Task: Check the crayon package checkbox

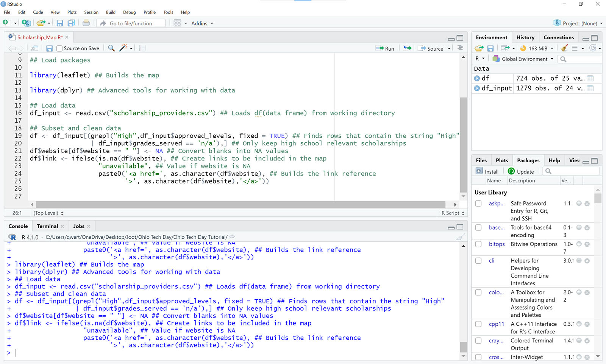Action: 478,341
